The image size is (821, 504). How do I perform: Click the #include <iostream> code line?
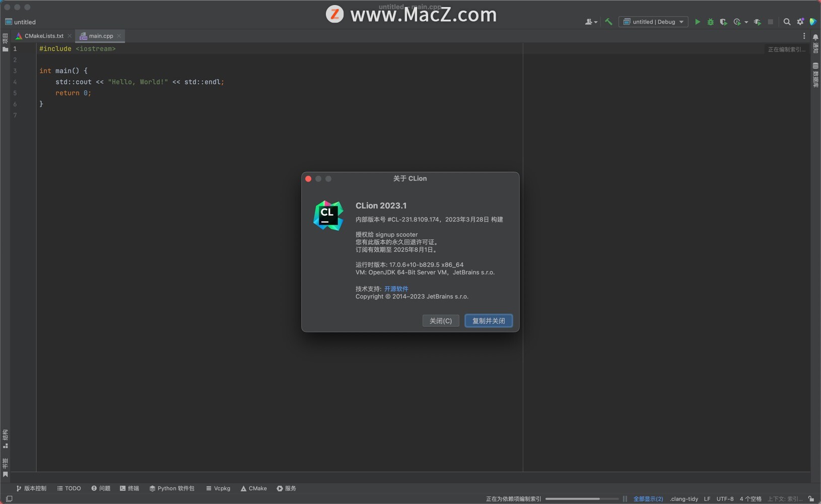(x=78, y=49)
